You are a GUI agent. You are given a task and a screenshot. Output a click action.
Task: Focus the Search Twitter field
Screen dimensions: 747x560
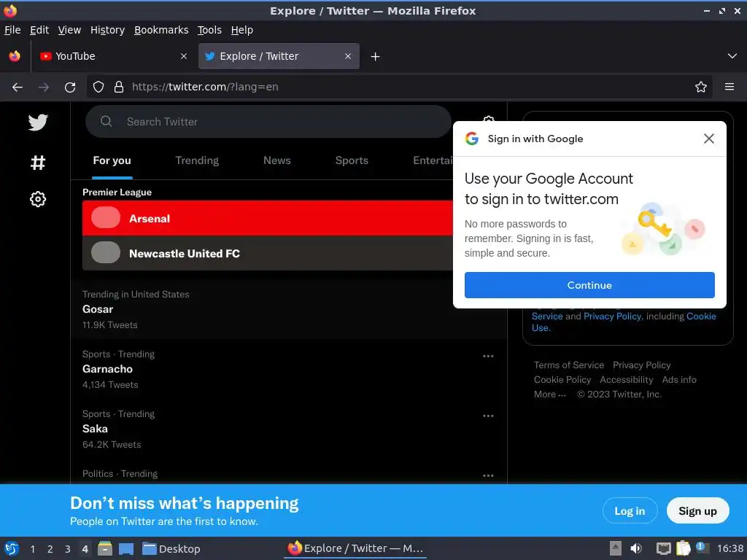click(268, 122)
